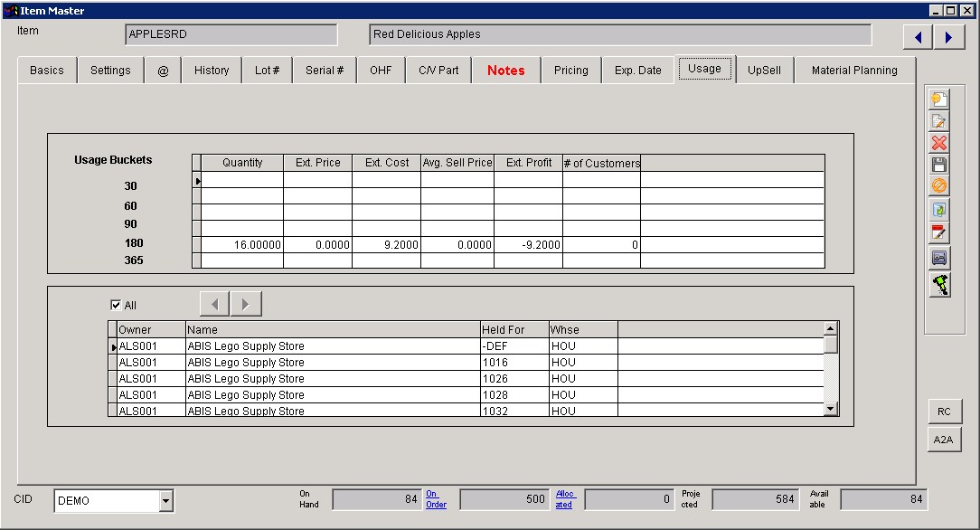Click the Item code field containing APPLESRD
The width and height of the screenshot is (980, 530).
(231, 34)
